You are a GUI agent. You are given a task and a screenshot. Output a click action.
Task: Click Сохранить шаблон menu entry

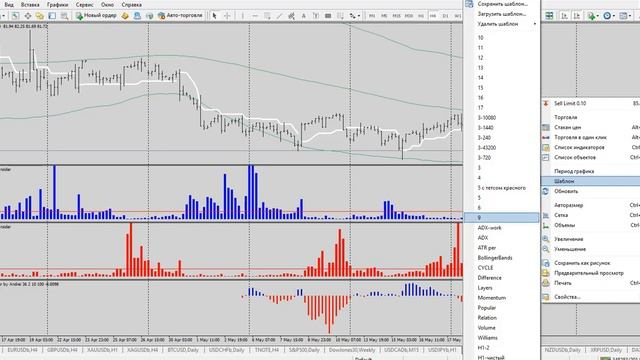click(x=502, y=4)
